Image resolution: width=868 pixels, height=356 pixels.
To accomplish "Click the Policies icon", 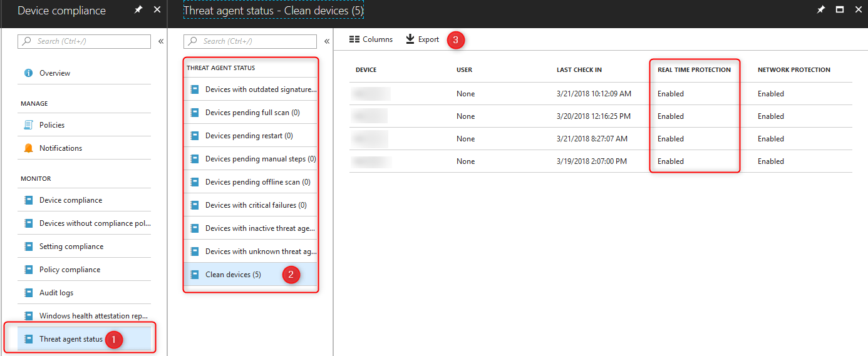I will (28, 125).
